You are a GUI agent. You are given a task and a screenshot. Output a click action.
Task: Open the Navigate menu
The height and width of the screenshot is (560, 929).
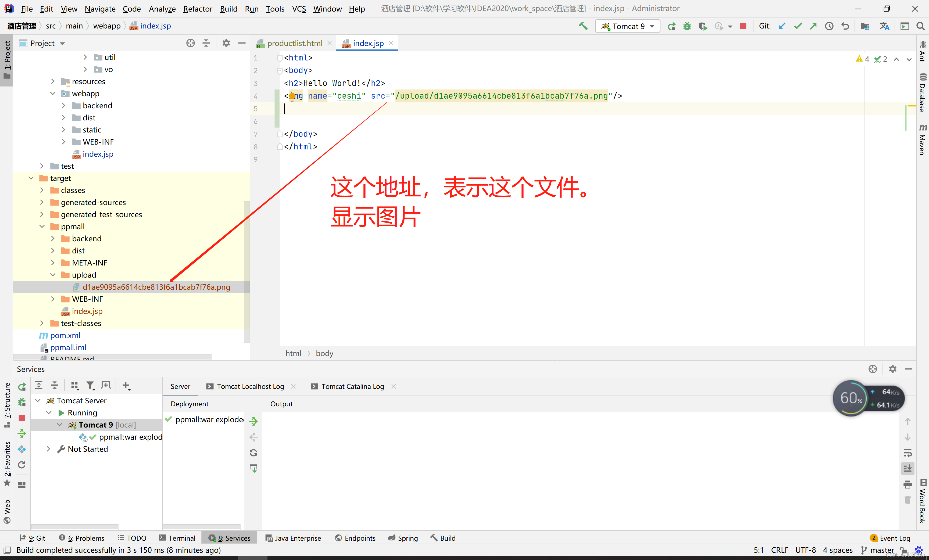tap(100, 8)
